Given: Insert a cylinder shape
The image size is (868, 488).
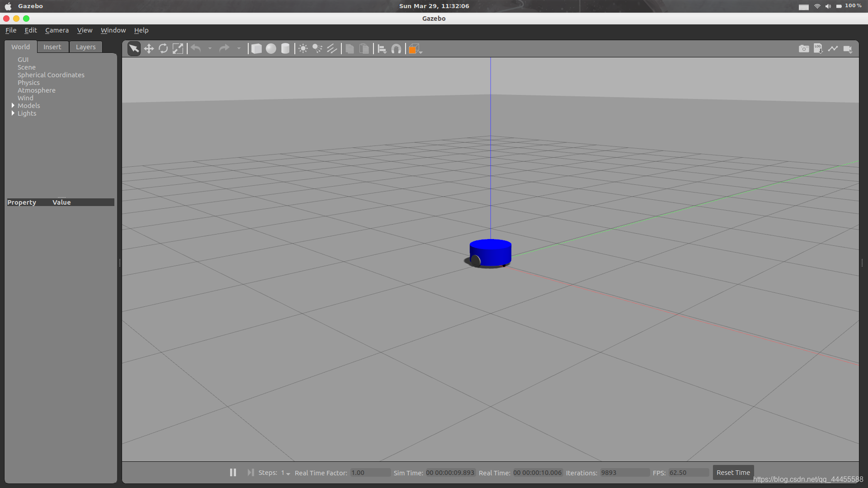Looking at the screenshot, I should click(285, 49).
